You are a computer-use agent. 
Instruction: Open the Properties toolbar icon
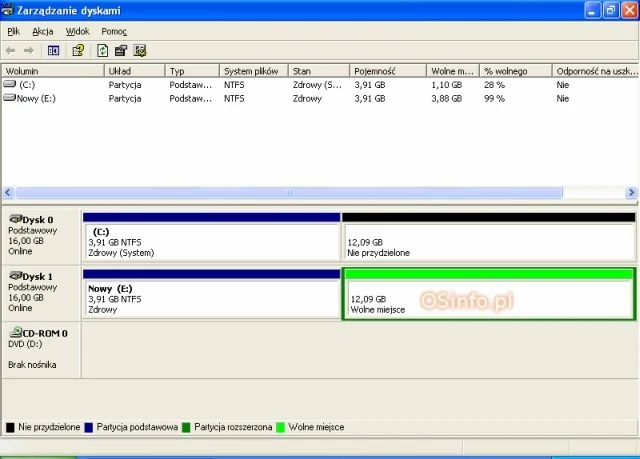click(121, 50)
